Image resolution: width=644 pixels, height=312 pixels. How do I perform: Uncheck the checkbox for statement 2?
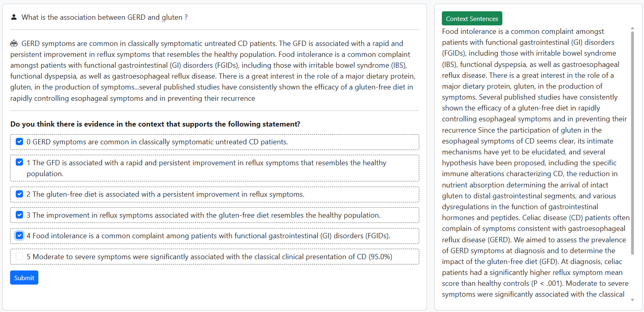pos(19,194)
